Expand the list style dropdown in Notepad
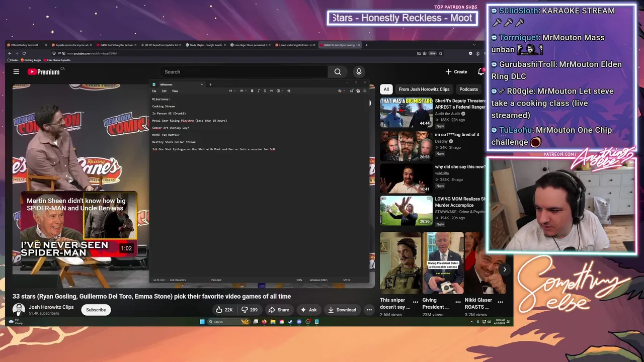The height and width of the screenshot is (362, 644). pos(243,91)
